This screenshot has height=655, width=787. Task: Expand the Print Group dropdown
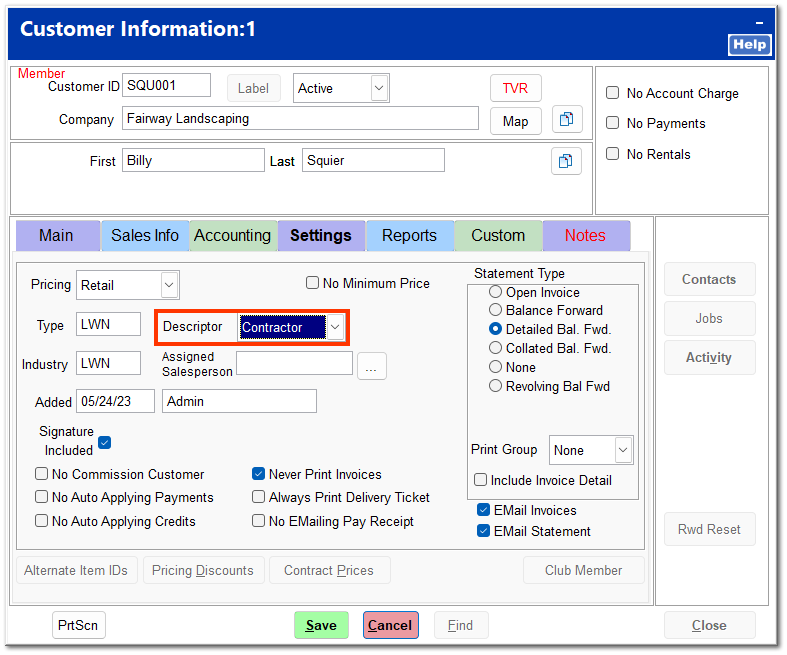click(623, 450)
